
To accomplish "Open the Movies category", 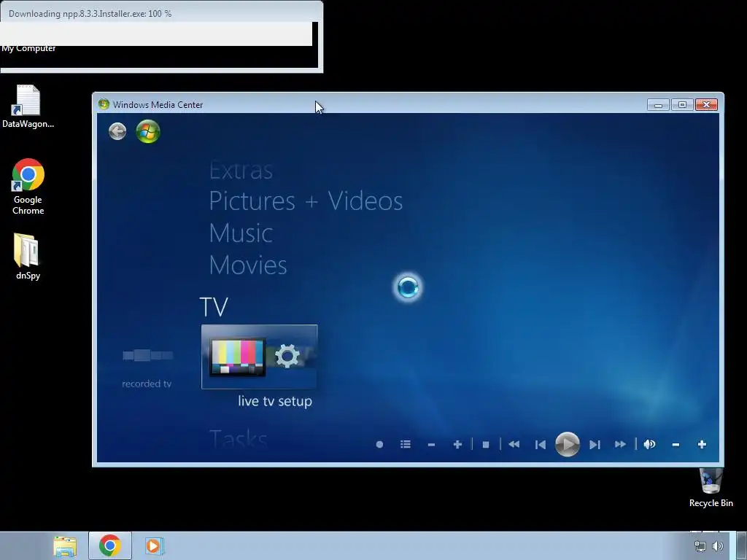I will 248,265.
